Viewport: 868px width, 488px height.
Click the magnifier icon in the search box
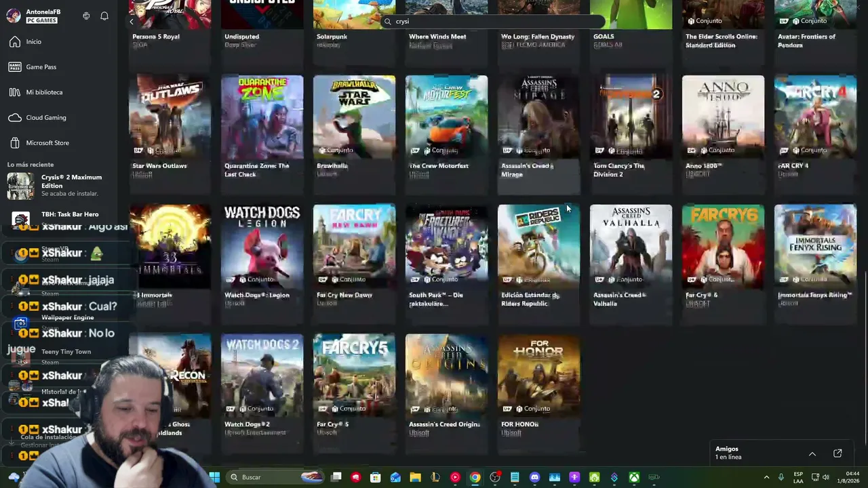click(x=387, y=22)
